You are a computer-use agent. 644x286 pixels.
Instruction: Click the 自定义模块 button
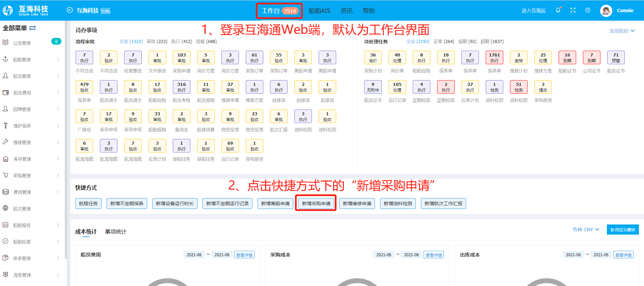tap(623, 230)
